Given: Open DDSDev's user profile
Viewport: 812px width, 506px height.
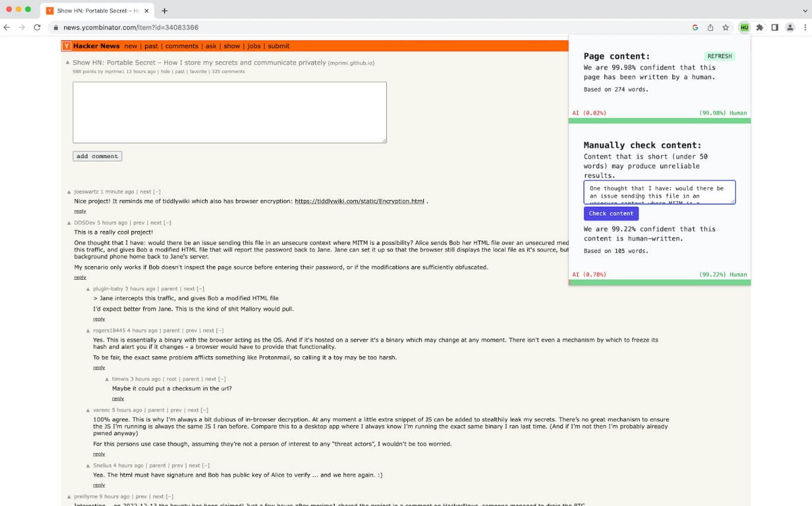Looking at the screenshot, I should click(84, 223).
